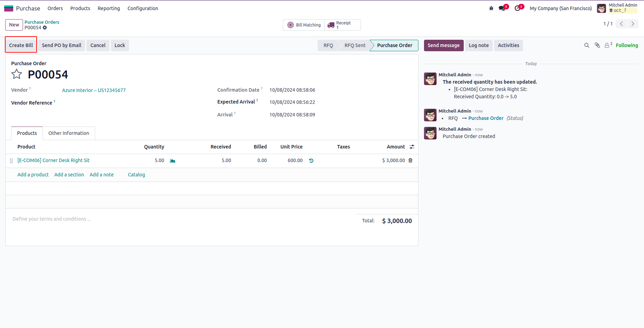
Task: Mark P00054 with the priority star
Action: pos(17,74)
